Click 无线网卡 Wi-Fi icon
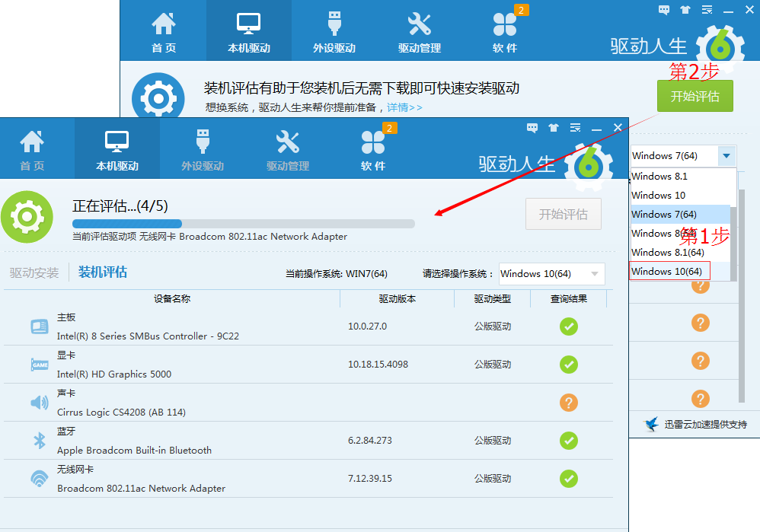760x532 pixels. (x=40, y=478)
